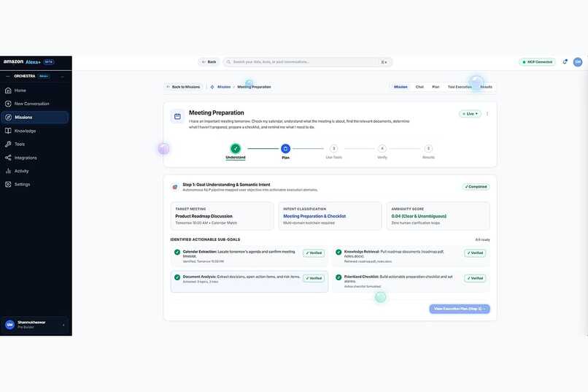
Task: Click Verified badge for Knowledge Retrieval
Action: [475, 253]
